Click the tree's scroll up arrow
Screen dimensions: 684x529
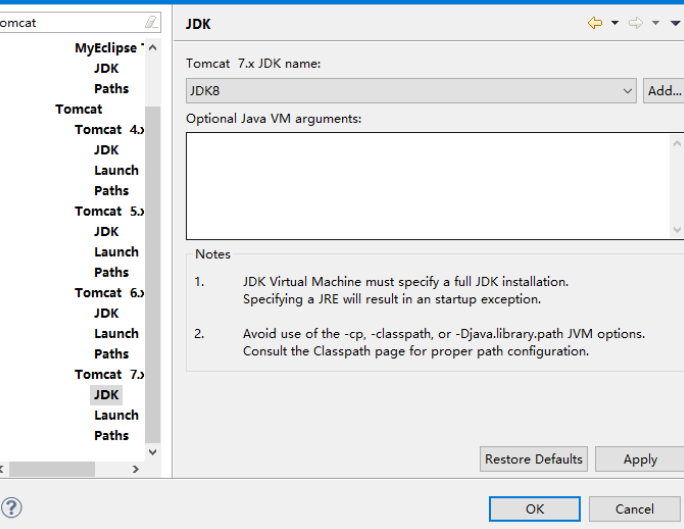153,48
